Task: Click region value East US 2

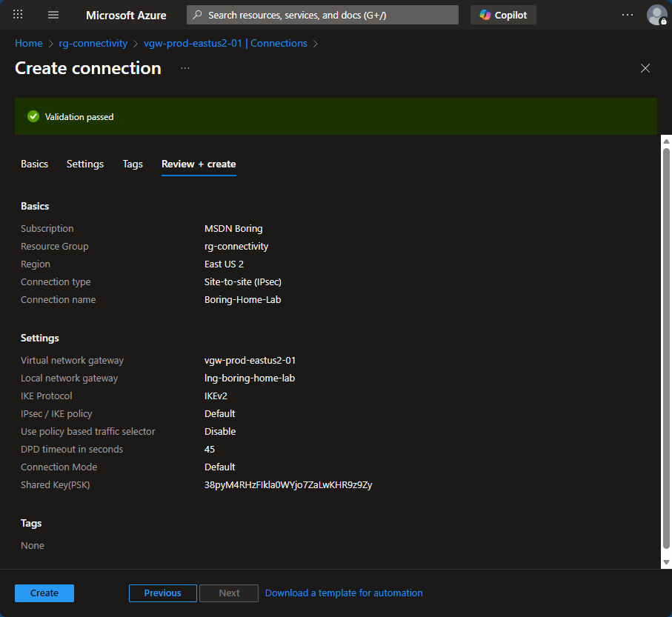Action: click(x=224, y=264)
